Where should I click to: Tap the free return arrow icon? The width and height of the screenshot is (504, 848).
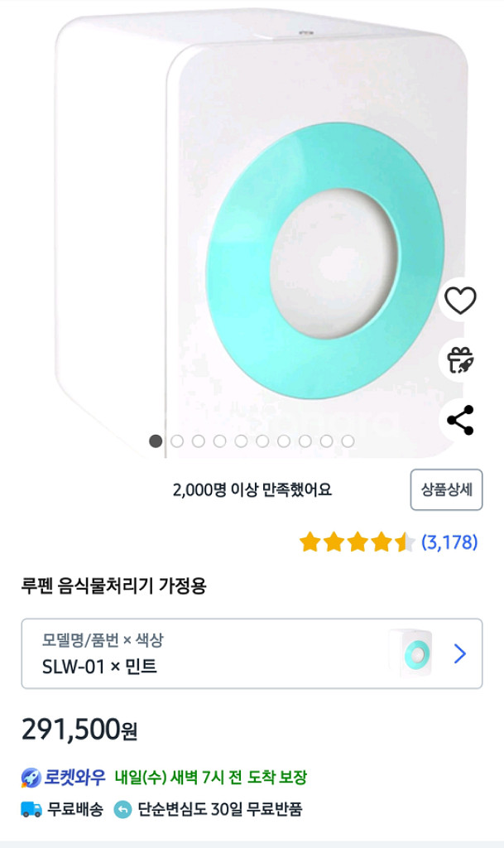122,809
